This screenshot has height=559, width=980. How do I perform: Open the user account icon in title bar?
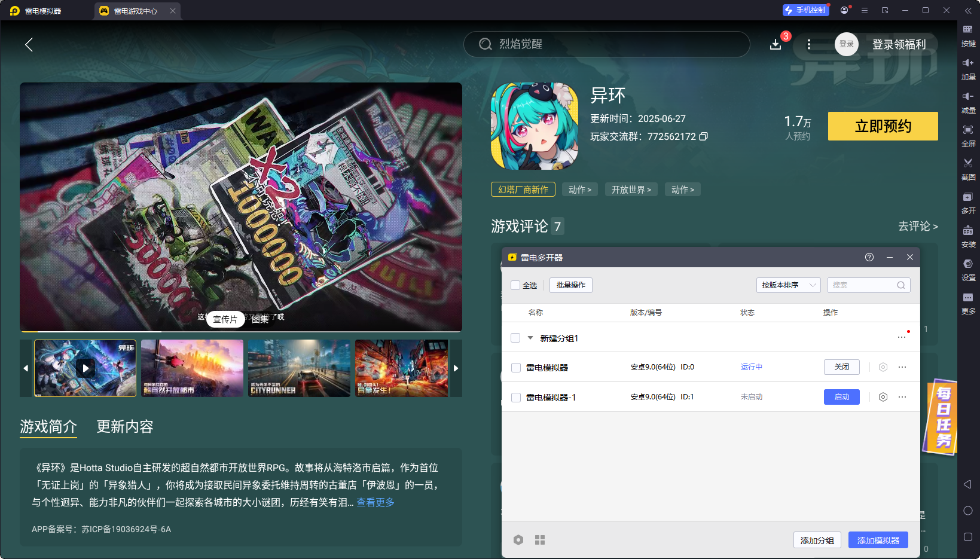pos(844,10)
